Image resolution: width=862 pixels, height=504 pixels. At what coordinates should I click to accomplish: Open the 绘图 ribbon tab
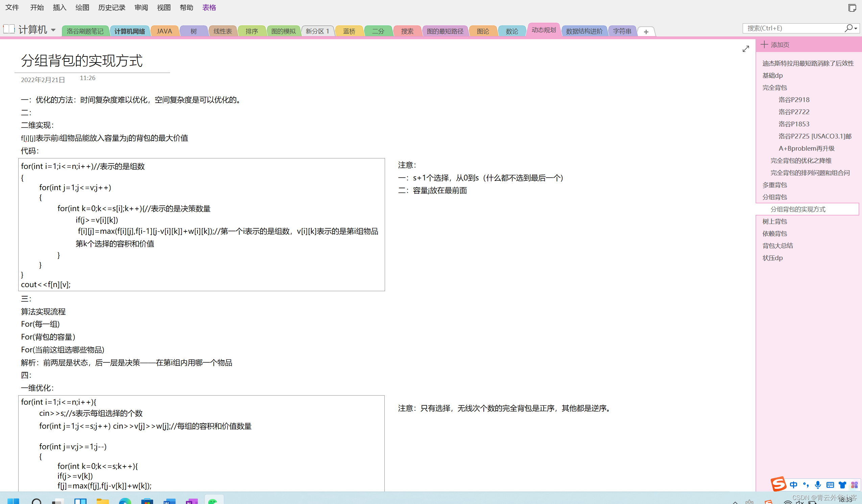(82, 7)
